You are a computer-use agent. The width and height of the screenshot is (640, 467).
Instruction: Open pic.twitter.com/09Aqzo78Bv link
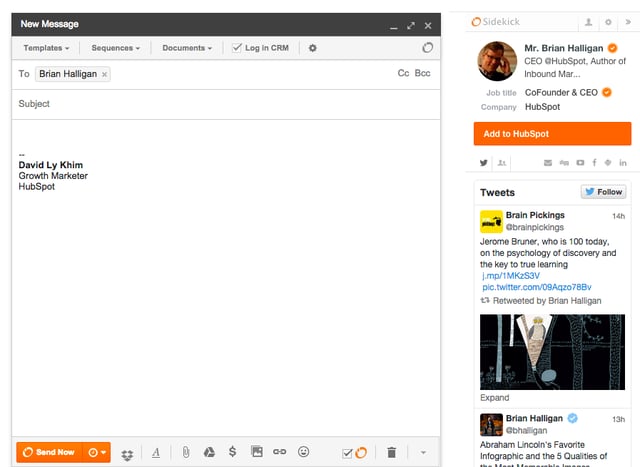pos(537,287)
